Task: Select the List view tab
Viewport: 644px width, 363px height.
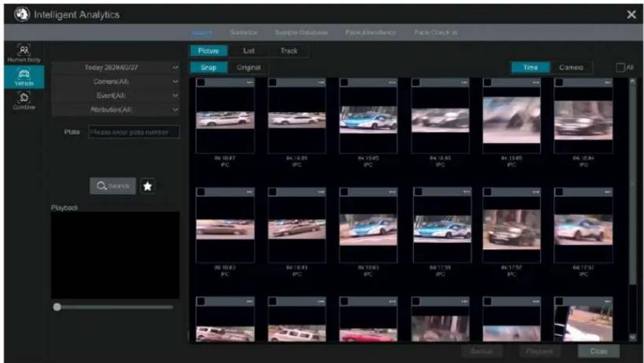Action: [249, 51]
